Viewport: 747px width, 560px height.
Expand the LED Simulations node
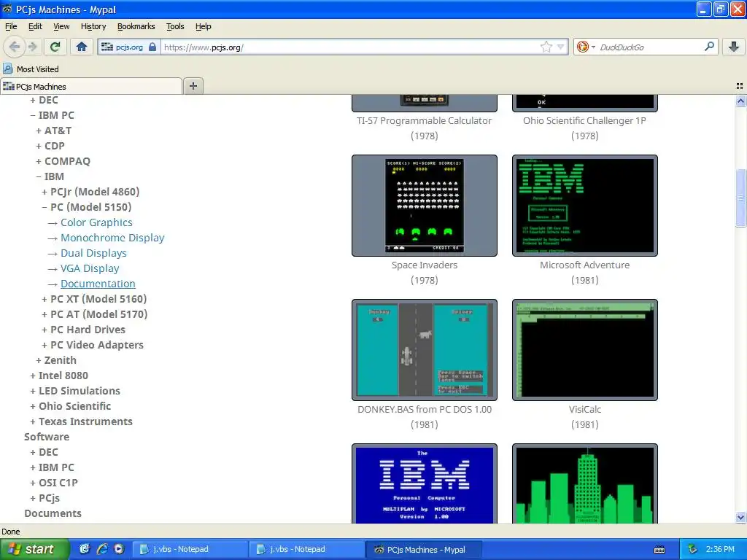[75, 391]
